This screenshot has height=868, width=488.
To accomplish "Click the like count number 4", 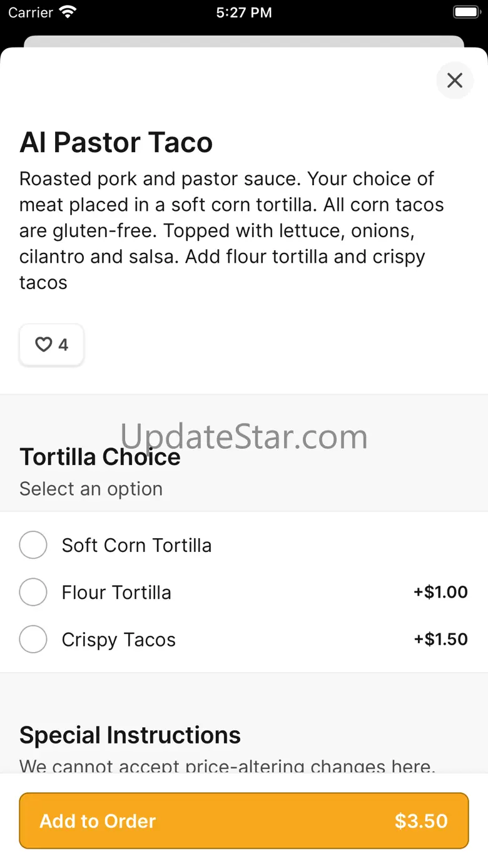I will (x=63, y=345).
